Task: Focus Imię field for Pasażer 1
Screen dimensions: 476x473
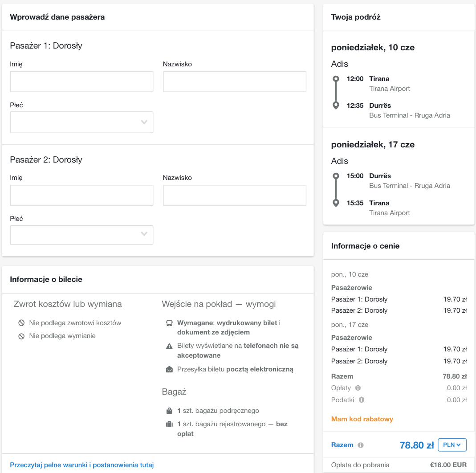Action: coord(81,82)
